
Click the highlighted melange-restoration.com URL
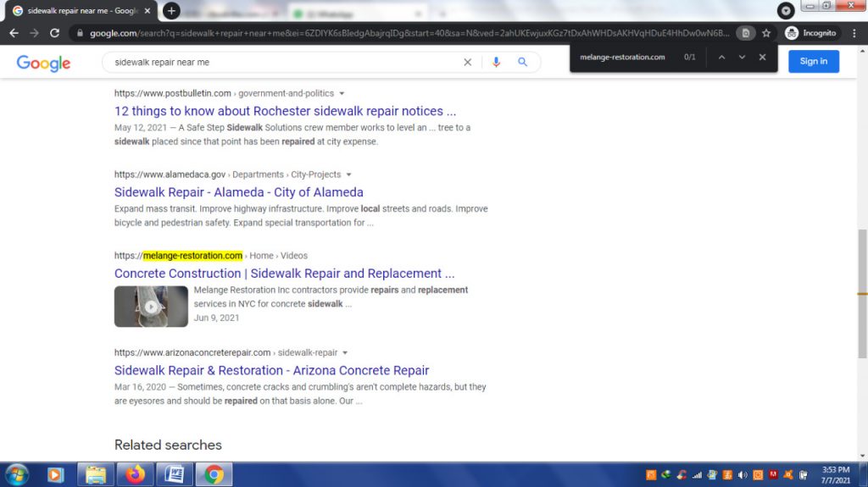point(192,256)
